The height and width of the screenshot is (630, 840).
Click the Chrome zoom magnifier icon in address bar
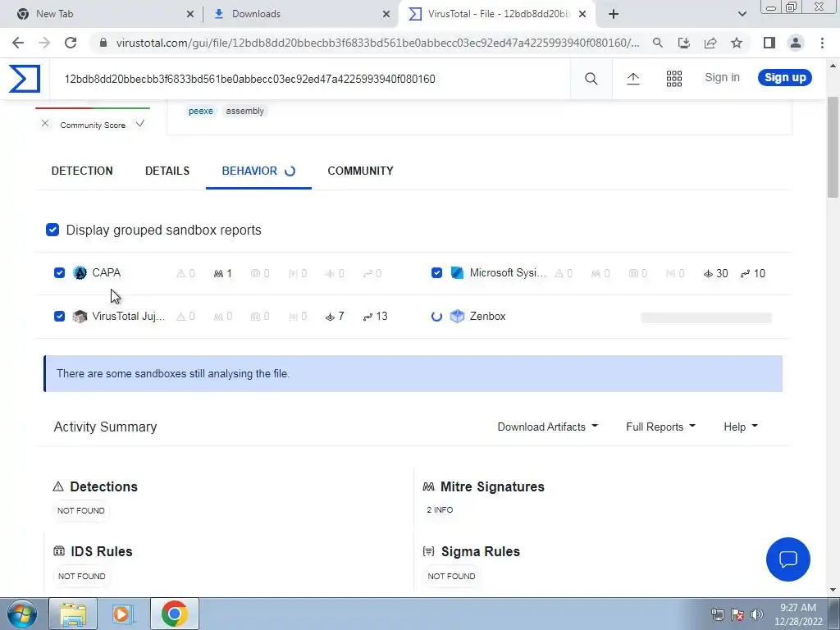tap(657, 43)
